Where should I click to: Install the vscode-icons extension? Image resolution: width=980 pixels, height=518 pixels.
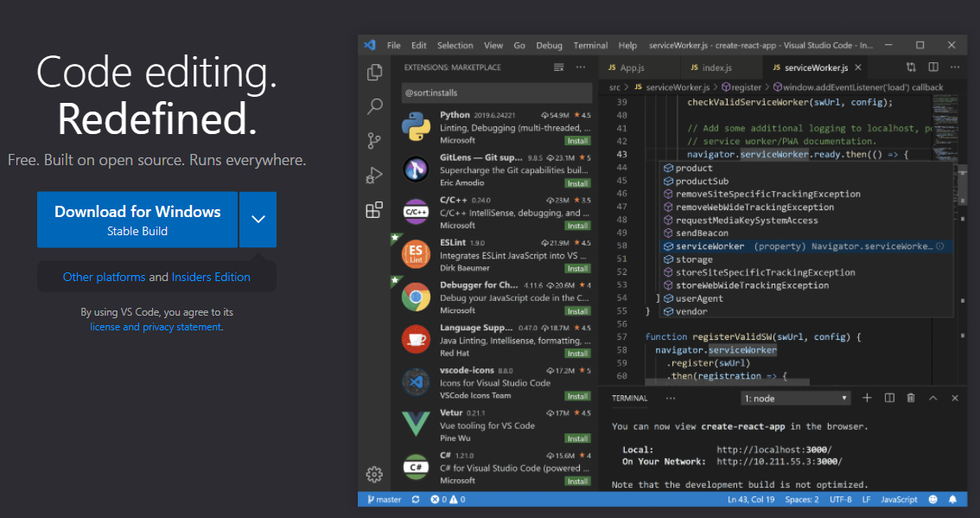[577, 396]
